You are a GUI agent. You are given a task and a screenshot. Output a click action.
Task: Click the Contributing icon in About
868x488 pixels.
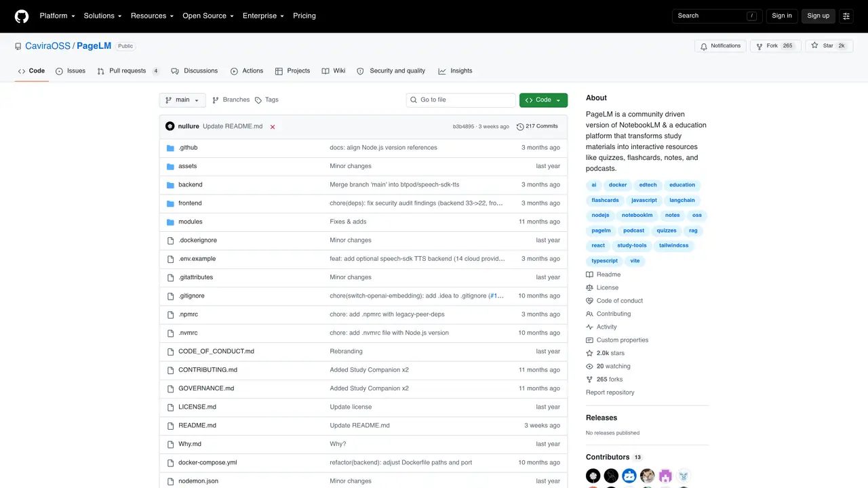[x=590, y=314]
